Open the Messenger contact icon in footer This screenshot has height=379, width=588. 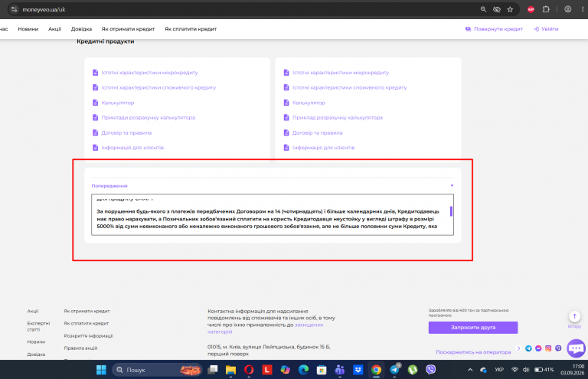[538, 348]
